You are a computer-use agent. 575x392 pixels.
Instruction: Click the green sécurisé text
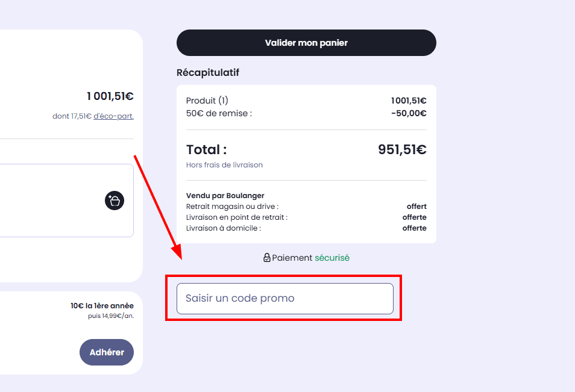pos(332,258)
